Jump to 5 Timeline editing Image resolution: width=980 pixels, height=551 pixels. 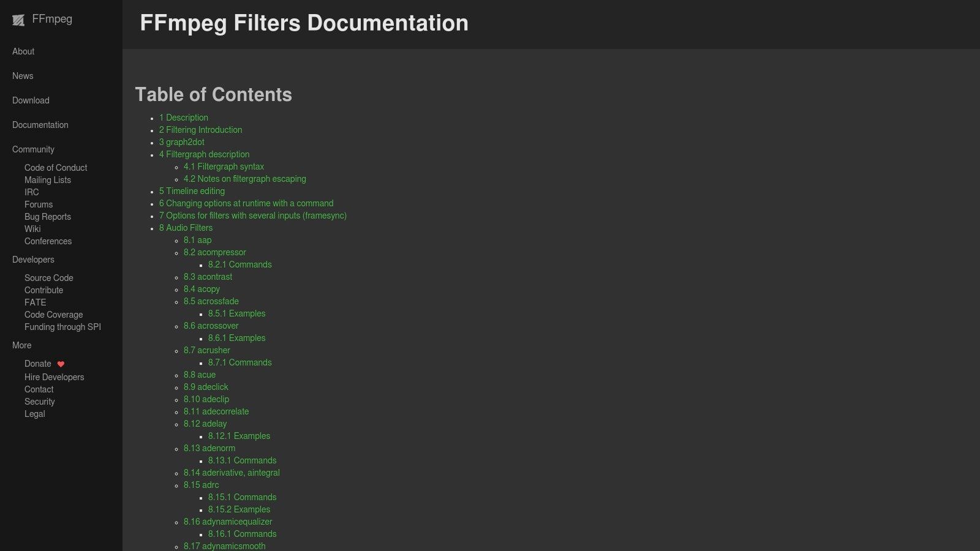click(x=192, y=191)
